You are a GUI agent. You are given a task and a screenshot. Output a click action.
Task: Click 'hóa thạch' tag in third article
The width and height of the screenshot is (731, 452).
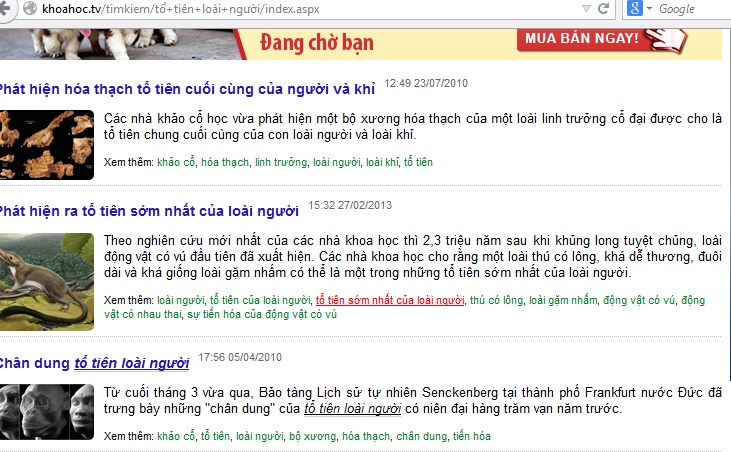tap(366, 436)
